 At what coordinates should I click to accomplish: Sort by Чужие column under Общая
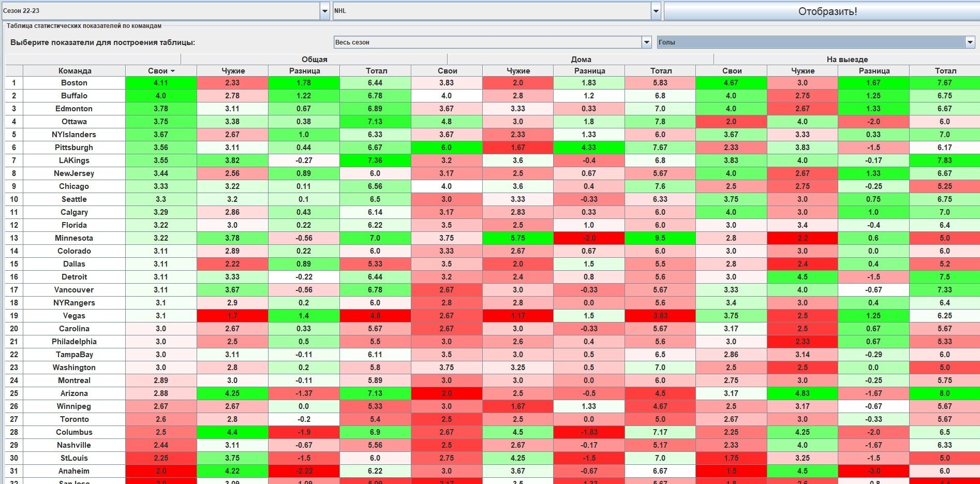pos(233,71)
